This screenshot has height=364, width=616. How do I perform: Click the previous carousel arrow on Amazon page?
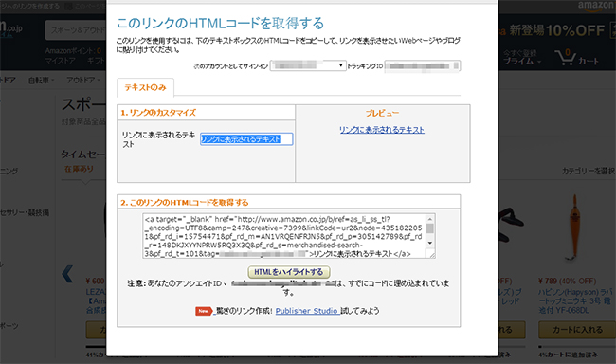click(67, 274)
